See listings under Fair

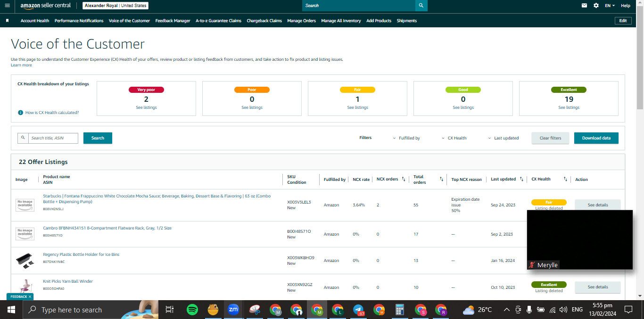(x=357, y=107)
